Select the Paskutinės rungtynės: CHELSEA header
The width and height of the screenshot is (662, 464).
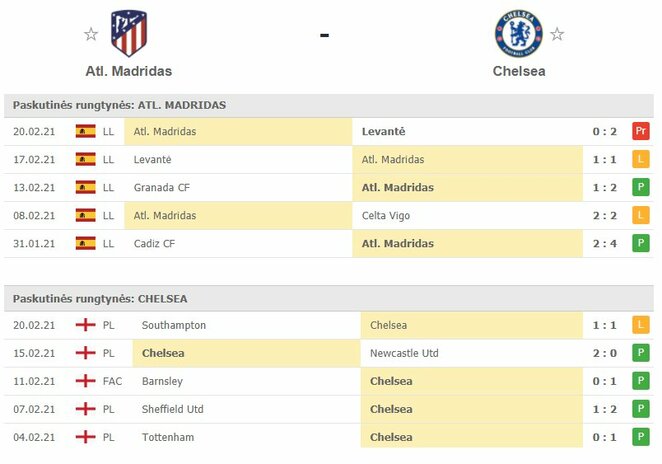(100, 299)
